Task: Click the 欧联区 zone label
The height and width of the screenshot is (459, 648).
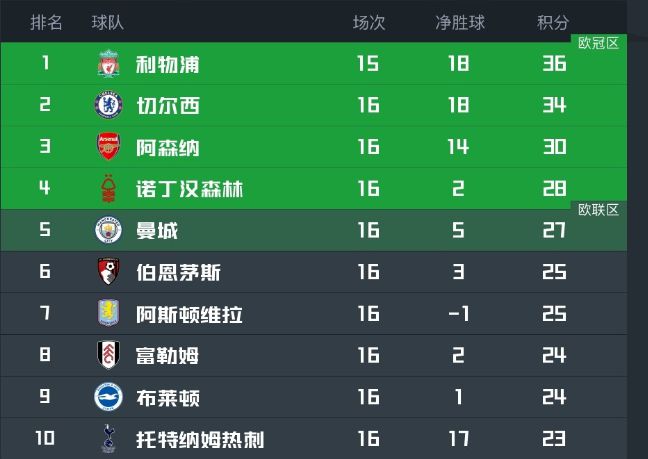Action: pos(598,210)
